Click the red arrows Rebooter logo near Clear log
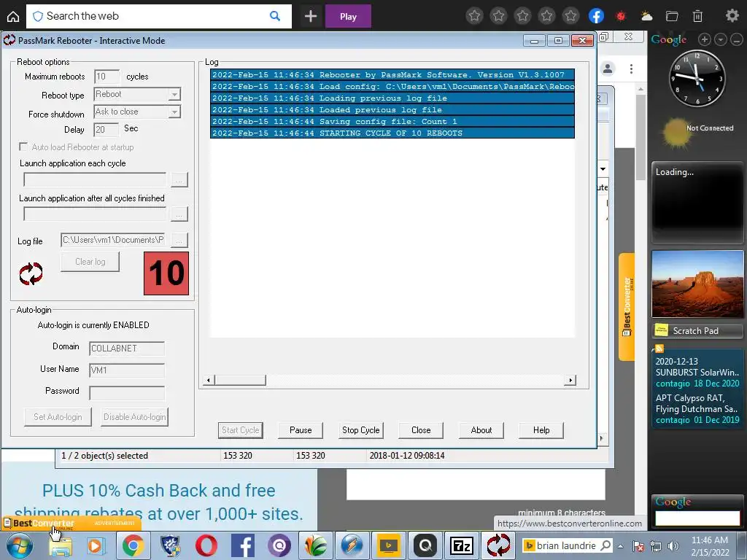747x560 pixels. point(31,274)
